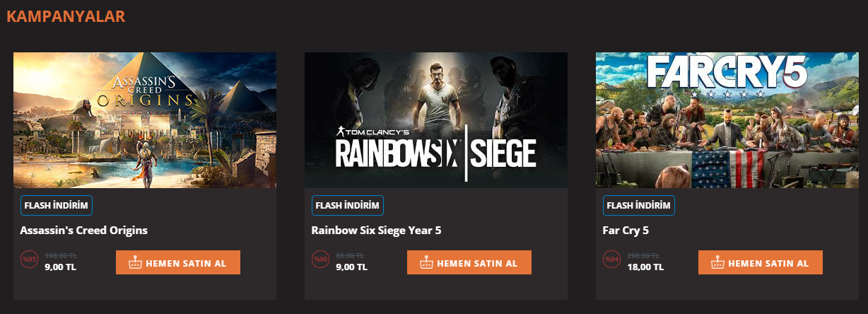Open the Assassin's Creed Origins cover image
The image size is (868, 314).
(x=145, y=120)
